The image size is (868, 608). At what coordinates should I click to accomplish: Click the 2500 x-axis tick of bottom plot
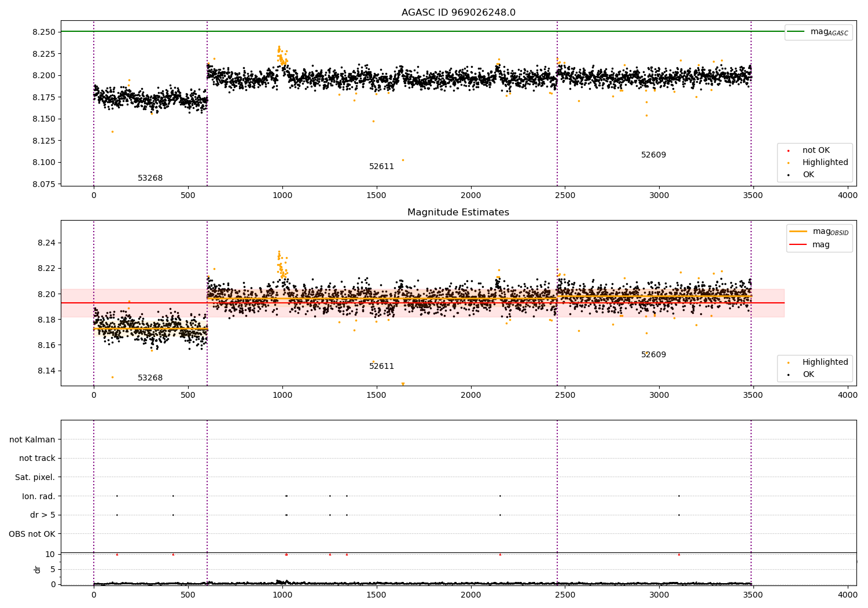pos(565,594)
